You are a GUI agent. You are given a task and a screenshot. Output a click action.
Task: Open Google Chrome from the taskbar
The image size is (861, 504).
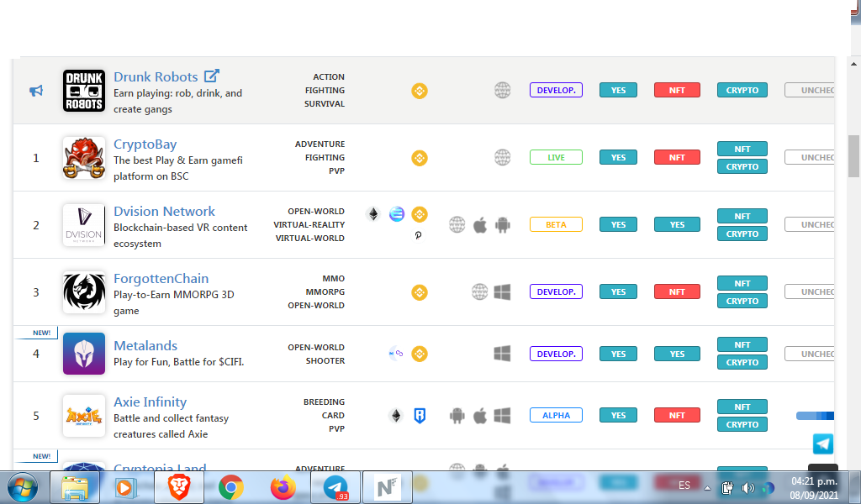coord(231,487)
